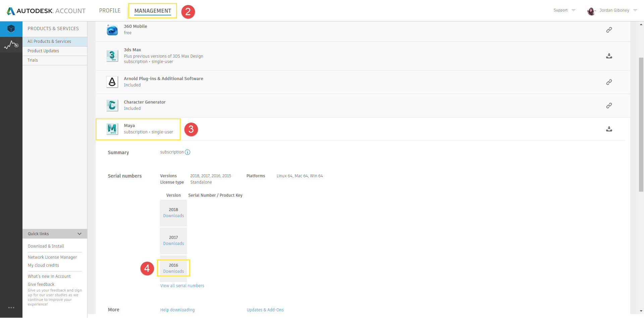Click Downloads link for Maya 2016
The height and width of the screenshot is (318, 644).
point(173,271)
